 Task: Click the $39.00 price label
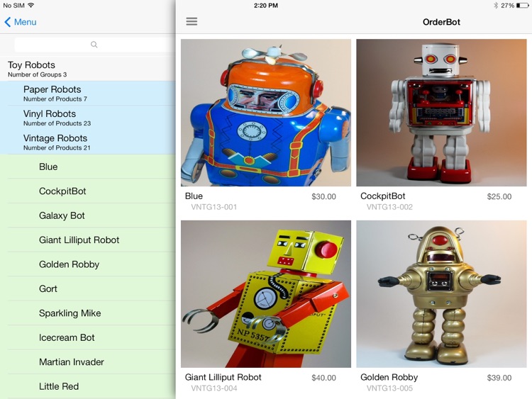pos(499,378)
